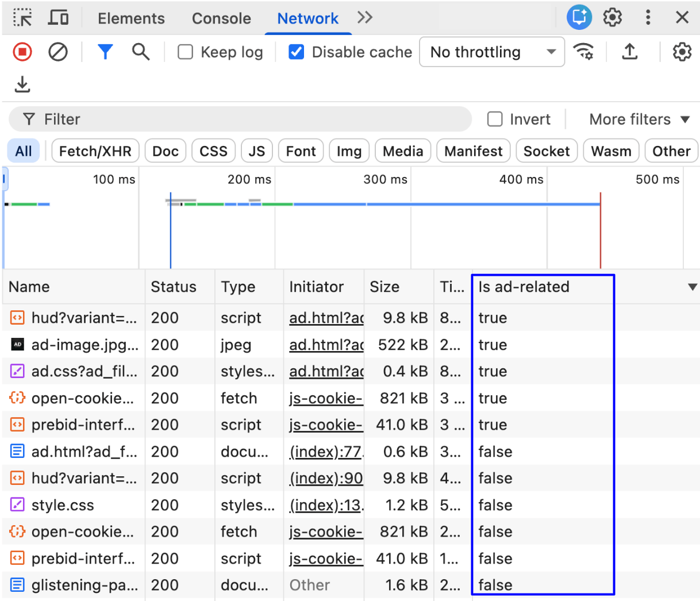Enable the Keep log checkbox
Viewport: 700px width, 601px height.
(x=185, y=52)
